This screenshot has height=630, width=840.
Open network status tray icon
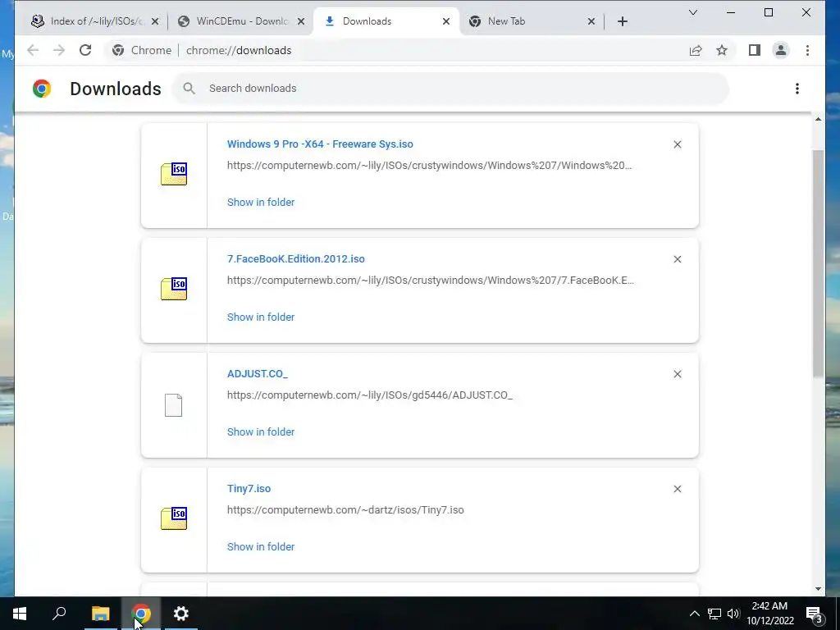(714, 614)
